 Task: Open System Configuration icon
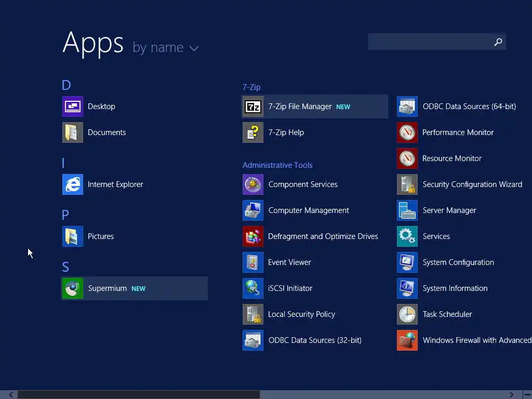coord(407,262)
